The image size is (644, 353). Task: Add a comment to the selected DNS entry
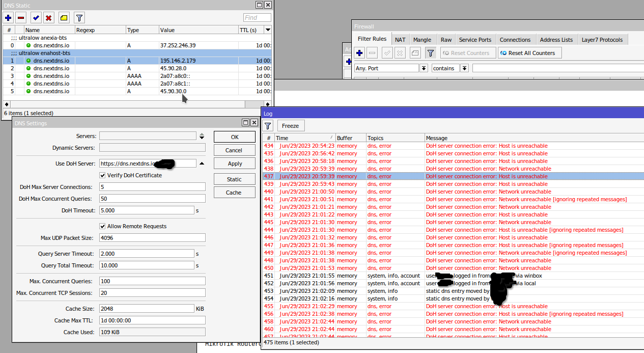[x=64, y=17]
